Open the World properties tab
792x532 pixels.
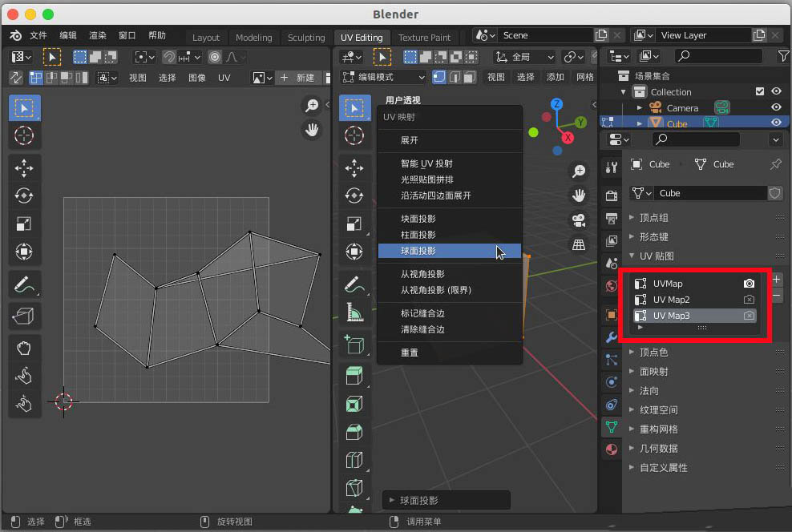pyautogui.click(x=611, y=286)
